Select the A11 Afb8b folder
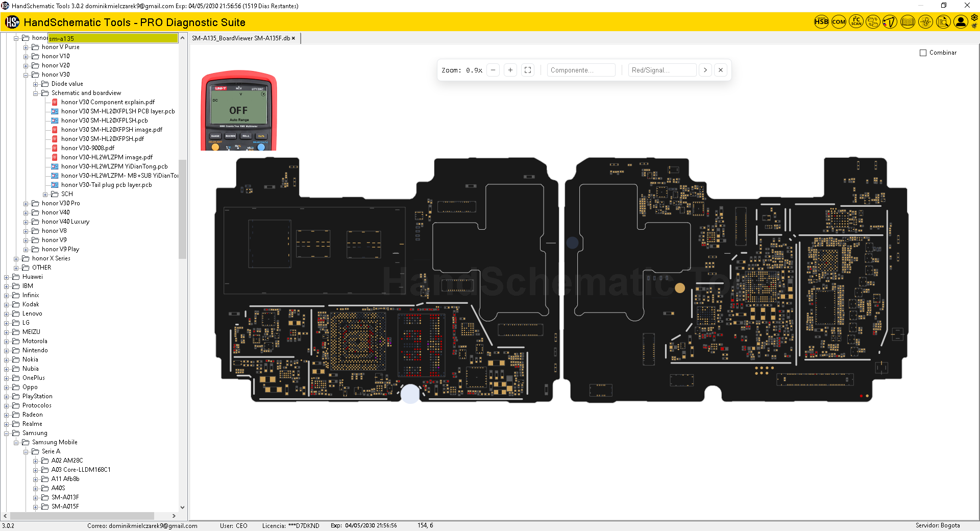Screen dimensions: 980x531 [65, 479]
